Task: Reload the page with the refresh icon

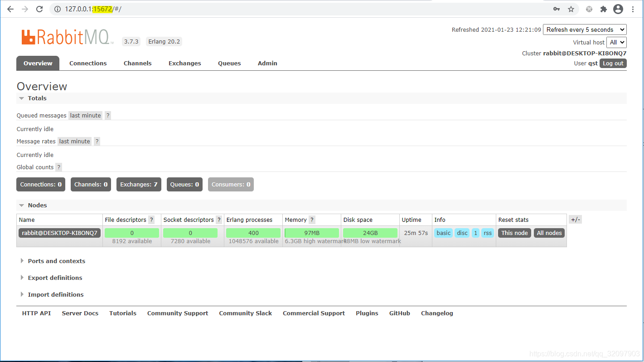Action: pos(39,9)
